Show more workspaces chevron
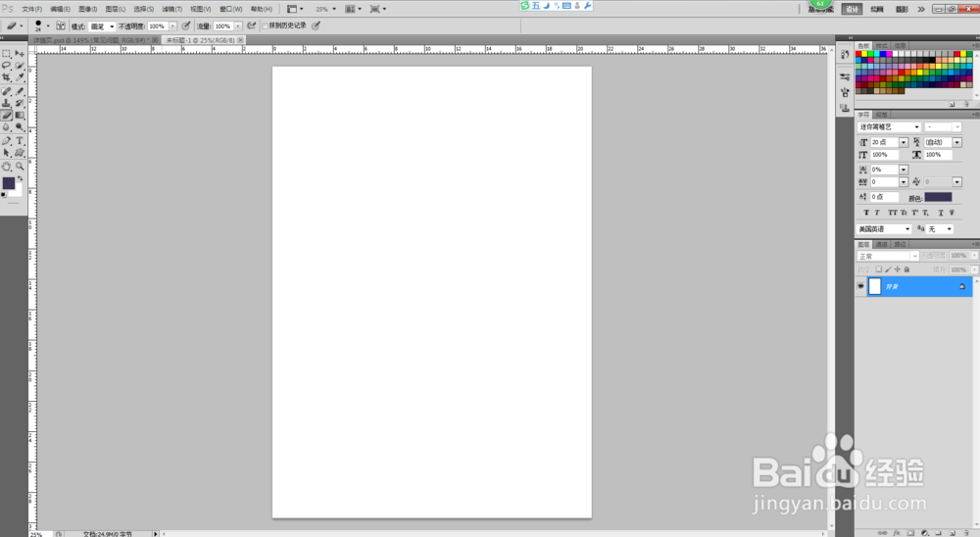Screen dimensions: 980x537 (x=920, y=9)
